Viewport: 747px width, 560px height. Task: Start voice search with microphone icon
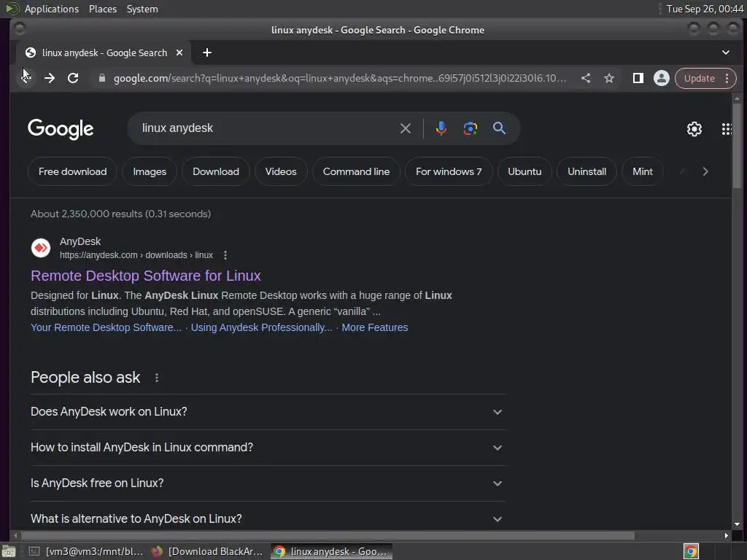tap(441, 128)
